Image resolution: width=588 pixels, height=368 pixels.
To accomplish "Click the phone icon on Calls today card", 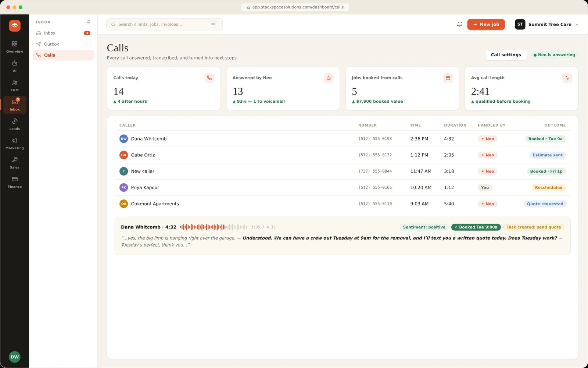I will (209, 78).
